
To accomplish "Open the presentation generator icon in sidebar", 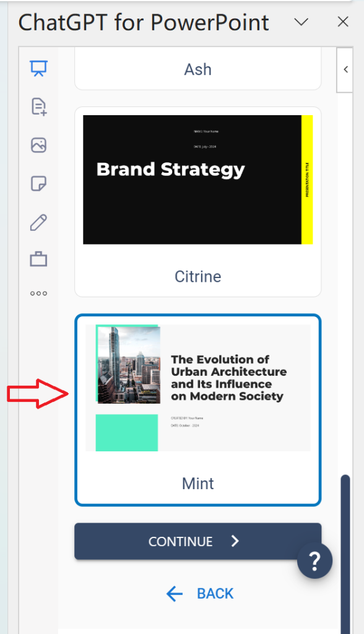I will pyautogui.click(x=39, y=68).
